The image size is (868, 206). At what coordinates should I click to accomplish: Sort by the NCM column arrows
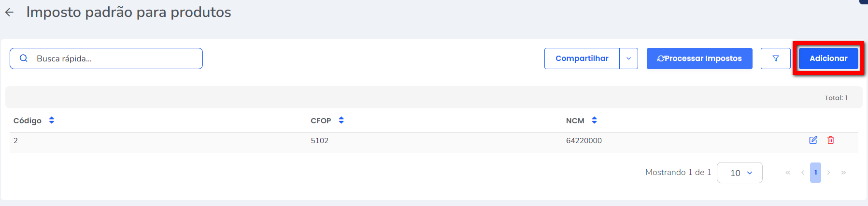(594, 120)
